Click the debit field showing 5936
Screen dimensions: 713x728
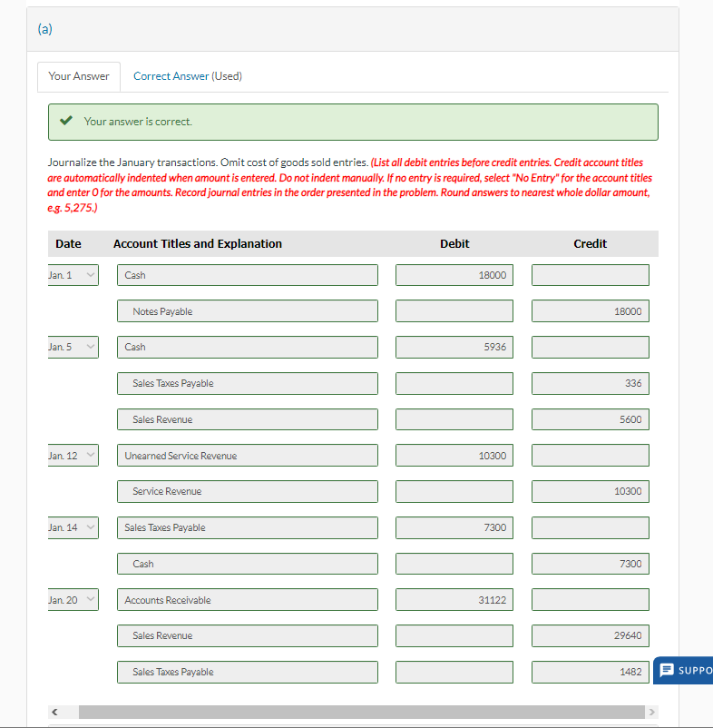tap(454, 347)
